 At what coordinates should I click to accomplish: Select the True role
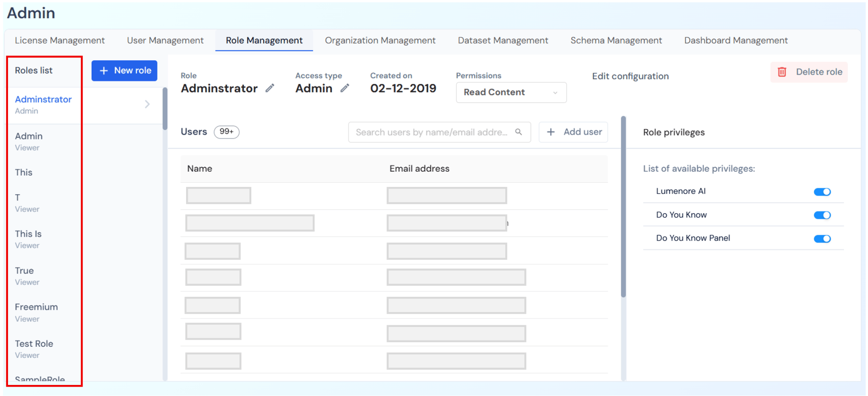point(83,276)
